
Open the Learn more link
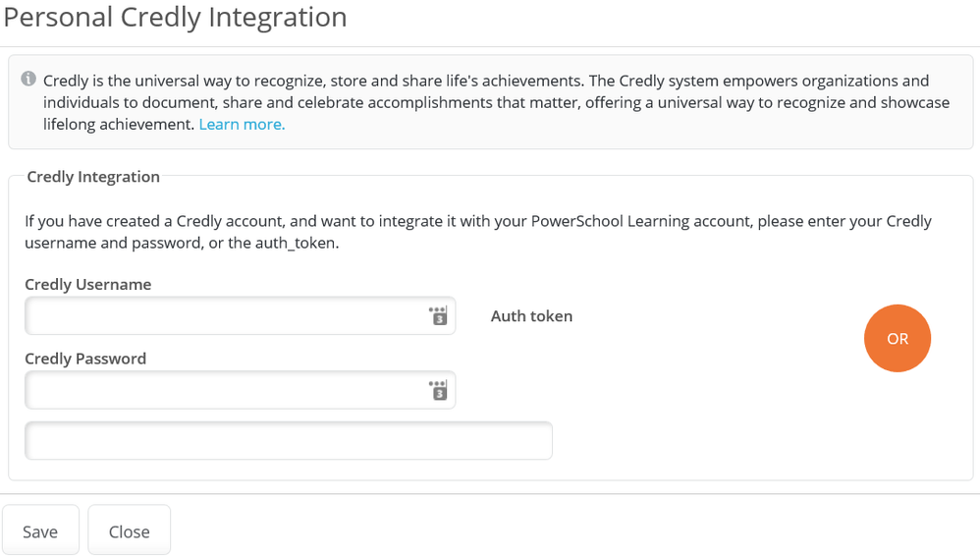tap(242, 125)
